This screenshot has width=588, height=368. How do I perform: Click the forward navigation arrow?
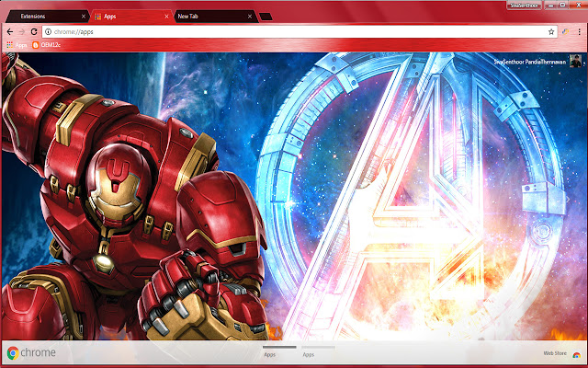[x=22, y=32]
